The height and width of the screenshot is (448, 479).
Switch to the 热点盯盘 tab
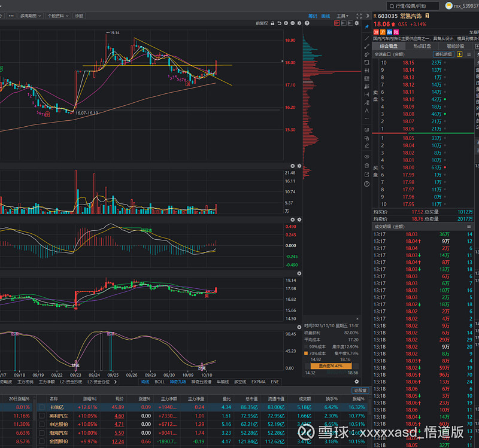[422, 45]
